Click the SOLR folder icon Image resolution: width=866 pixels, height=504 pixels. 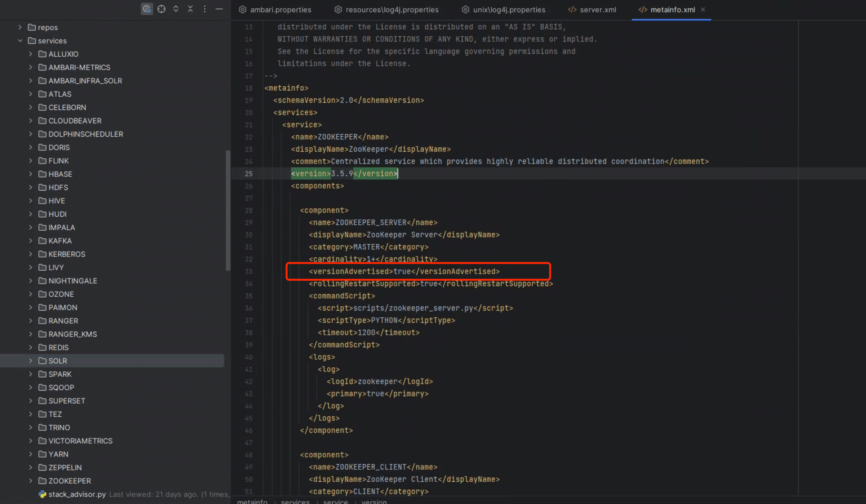(x=42, y=361)
